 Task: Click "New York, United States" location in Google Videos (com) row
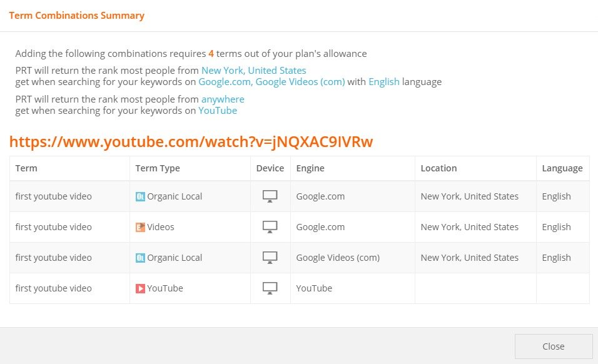(x=470, y=258)
